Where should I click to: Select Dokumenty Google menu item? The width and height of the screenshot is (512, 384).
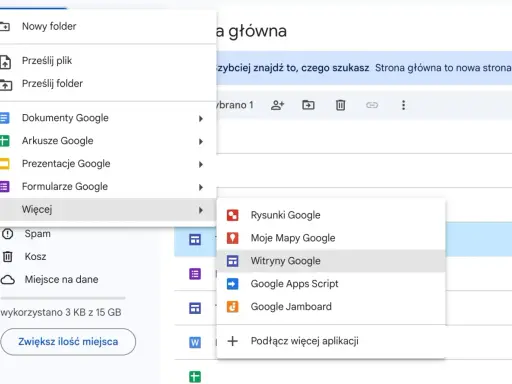point(108,118)
